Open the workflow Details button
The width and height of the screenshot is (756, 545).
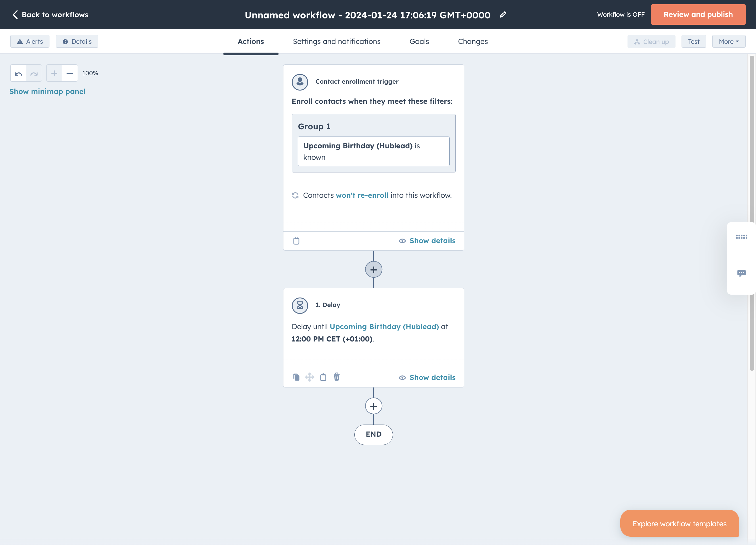point(77,41)
